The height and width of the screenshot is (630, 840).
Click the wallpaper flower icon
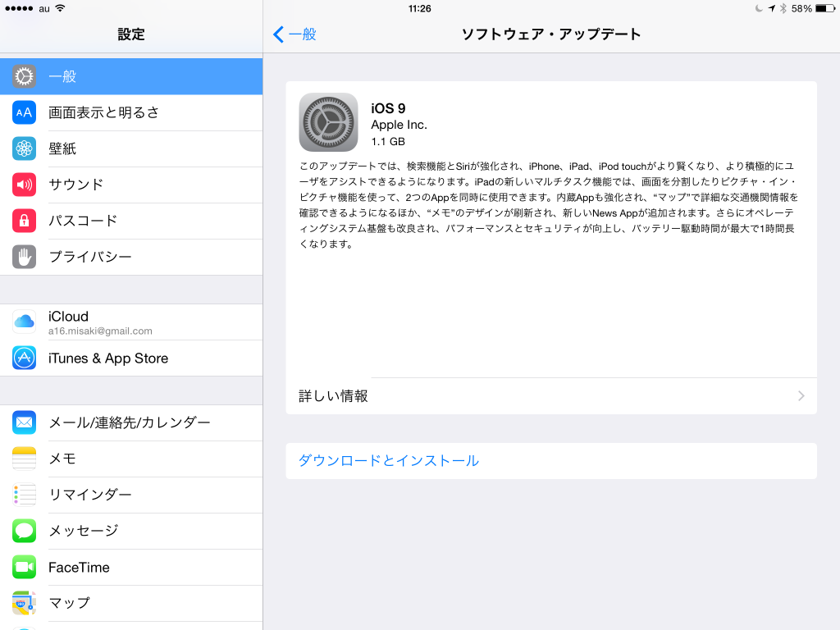pos(24,148)
